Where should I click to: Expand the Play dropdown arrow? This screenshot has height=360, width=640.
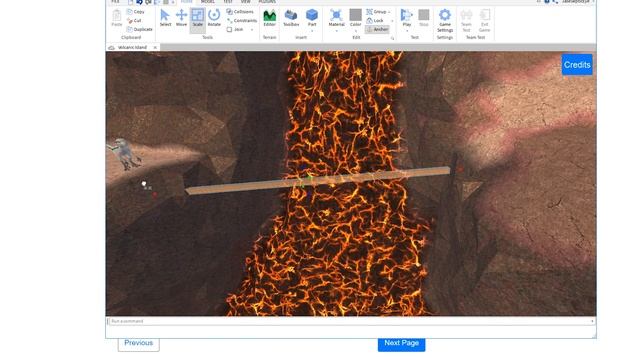pos(407,31)
